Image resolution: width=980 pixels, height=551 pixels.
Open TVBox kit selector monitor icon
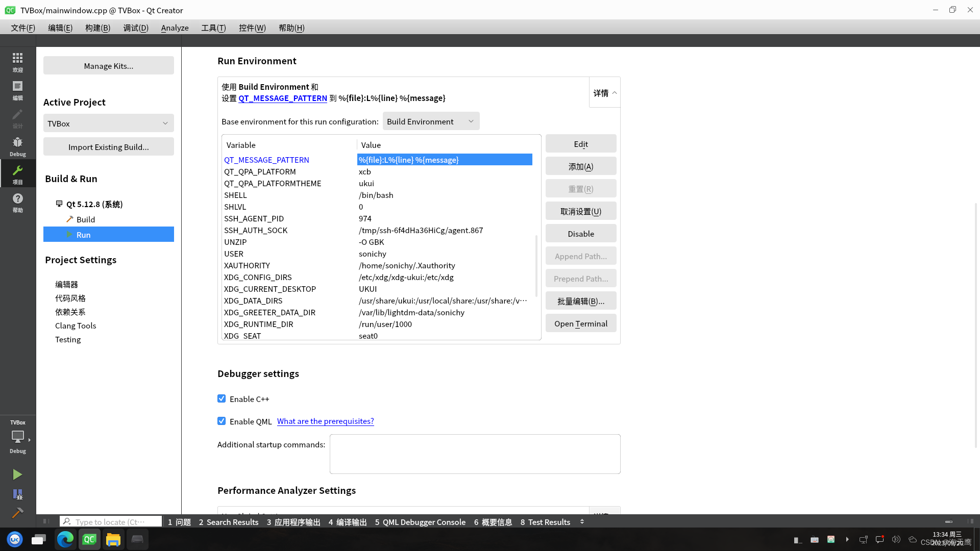point(17,437)
